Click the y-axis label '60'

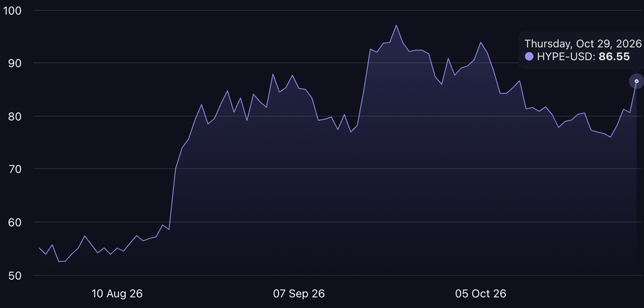16,222
